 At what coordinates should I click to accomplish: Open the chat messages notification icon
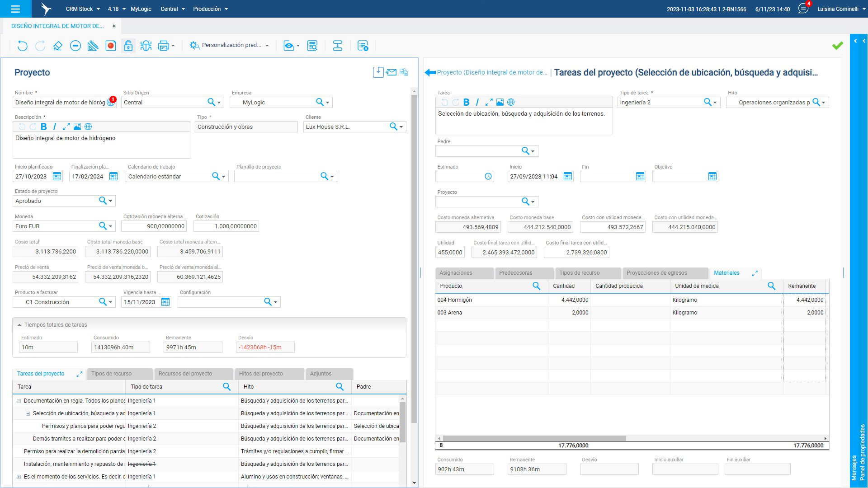tap(803, 9)
